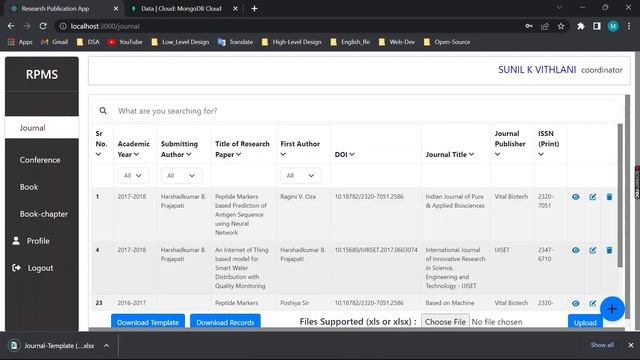The image size is (640, 360).
Task: Click the search magnifier icon
Action: pos(103,111)
